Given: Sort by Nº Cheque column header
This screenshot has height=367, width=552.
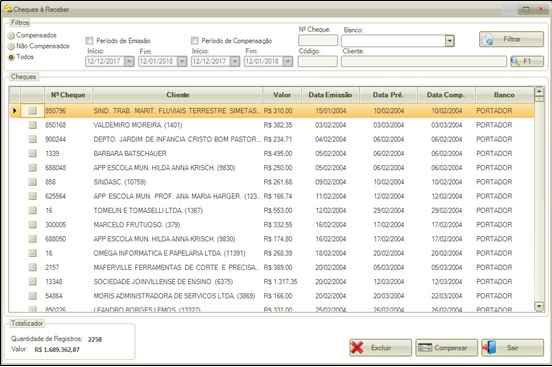Looking at the screenshot, I should pos(68,95).
